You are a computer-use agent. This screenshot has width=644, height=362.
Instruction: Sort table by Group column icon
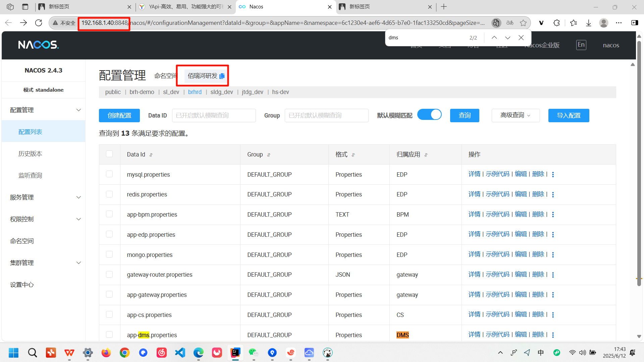(269, 155)
